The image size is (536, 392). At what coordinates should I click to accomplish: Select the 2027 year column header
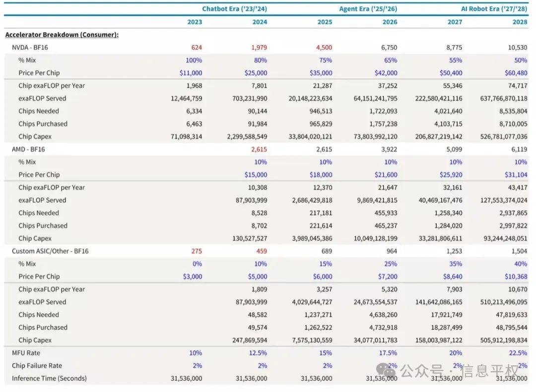click(455, 22)
